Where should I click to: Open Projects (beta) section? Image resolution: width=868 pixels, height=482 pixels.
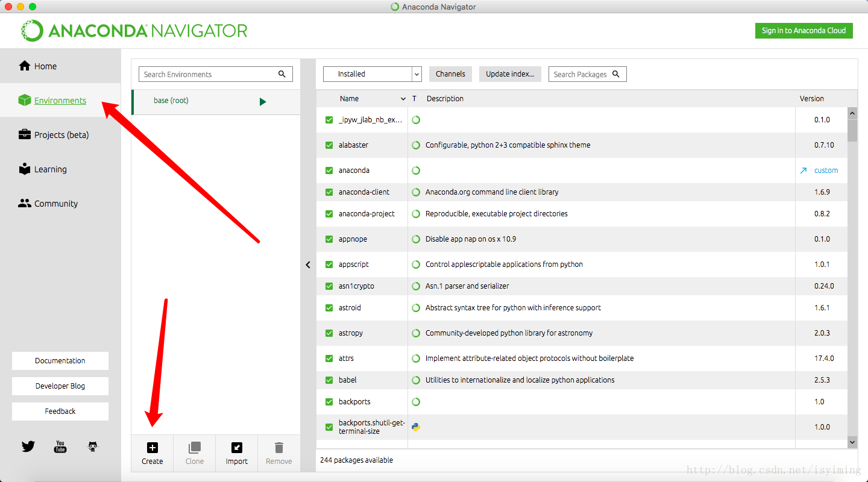coord(60,135)
